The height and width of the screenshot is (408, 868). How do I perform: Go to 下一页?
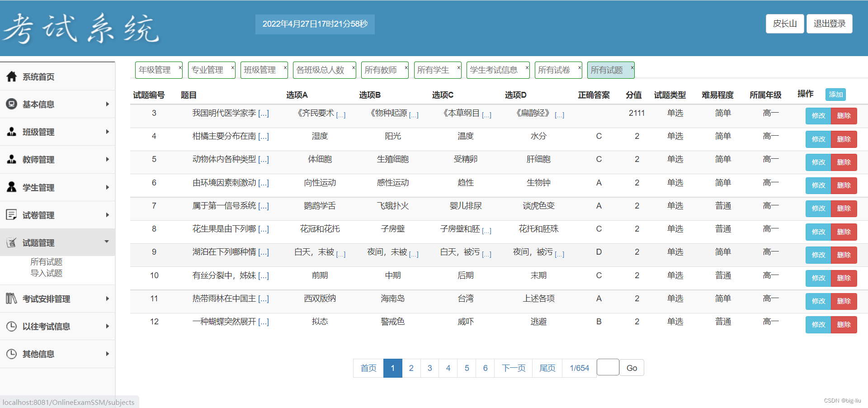click(514, 368)
